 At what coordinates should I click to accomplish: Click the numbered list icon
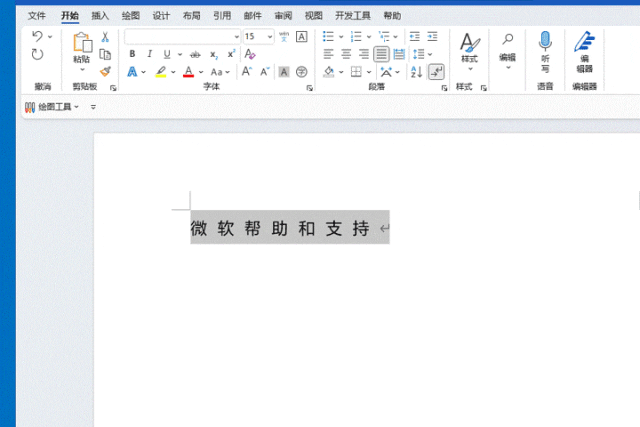point(356,36)
